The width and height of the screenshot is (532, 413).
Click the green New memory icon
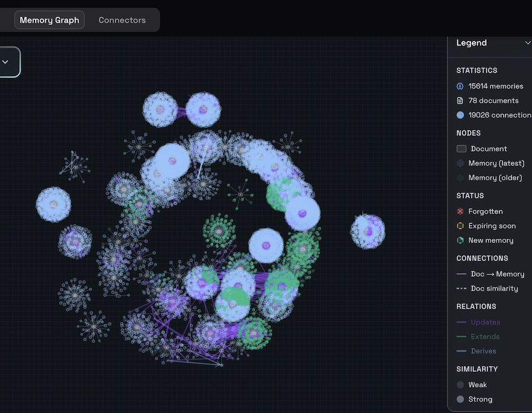coord(460,240)
